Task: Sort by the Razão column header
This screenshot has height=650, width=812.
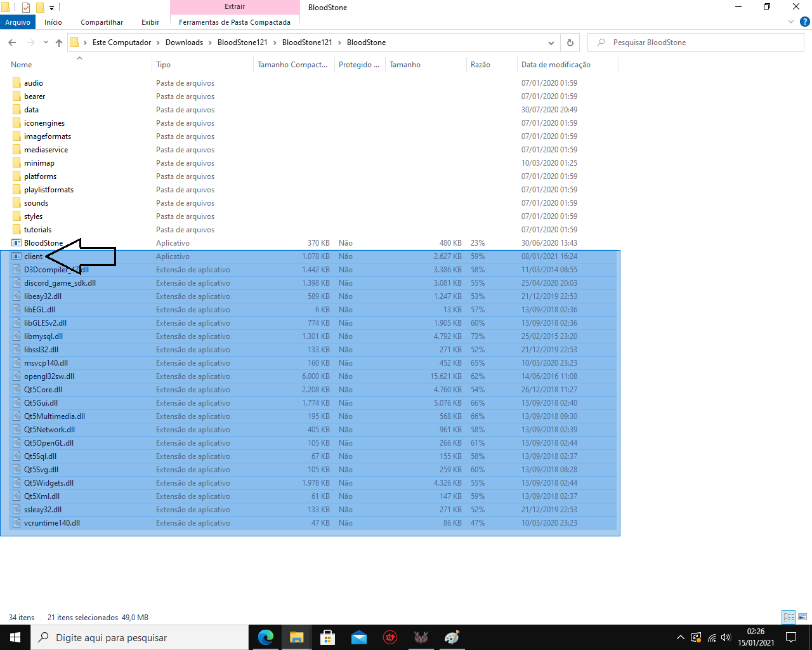Action: pos(481,65)
